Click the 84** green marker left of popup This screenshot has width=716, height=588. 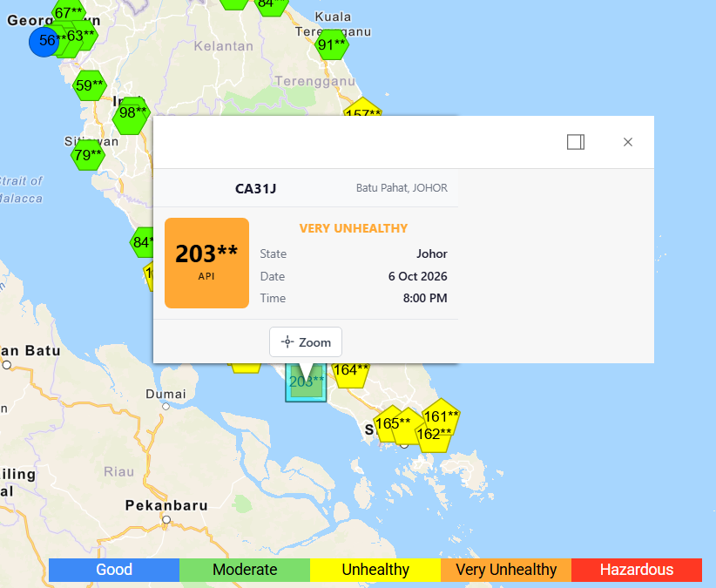tap(143, 242)
